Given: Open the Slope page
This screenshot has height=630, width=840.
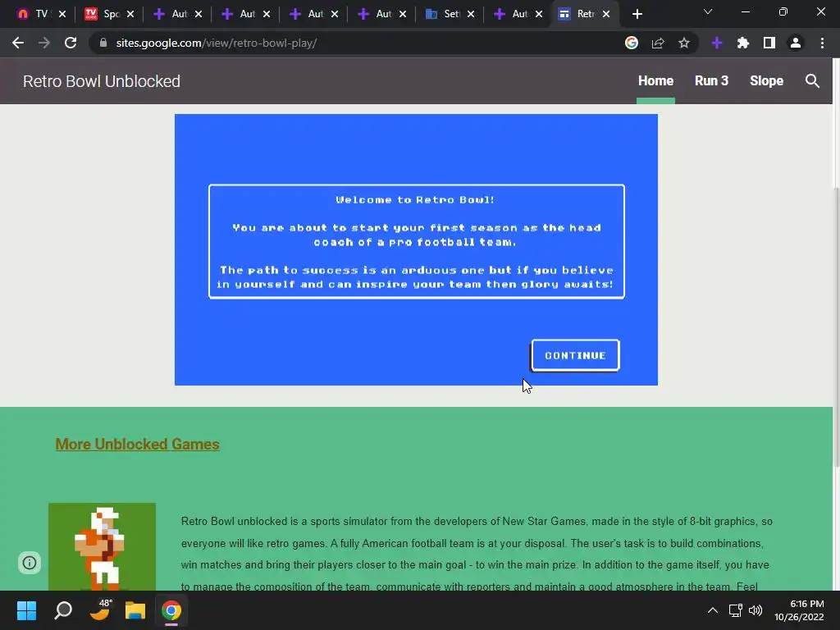Looking at the screenshot, I should click(766, 81).
